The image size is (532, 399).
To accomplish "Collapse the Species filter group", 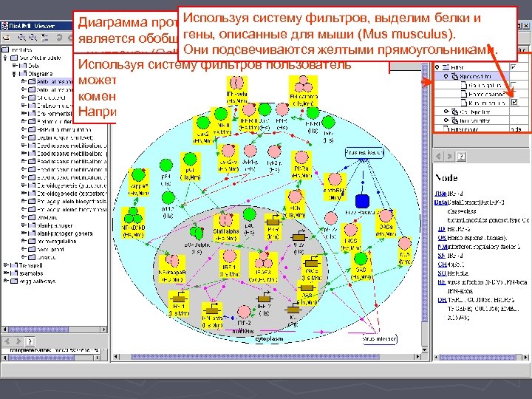I will click(x=446, y=76).
